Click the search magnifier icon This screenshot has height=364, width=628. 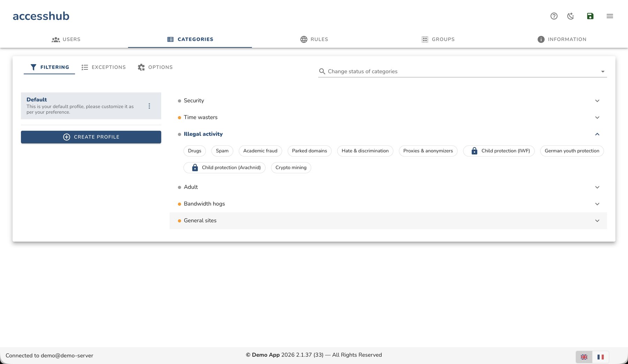322,71
